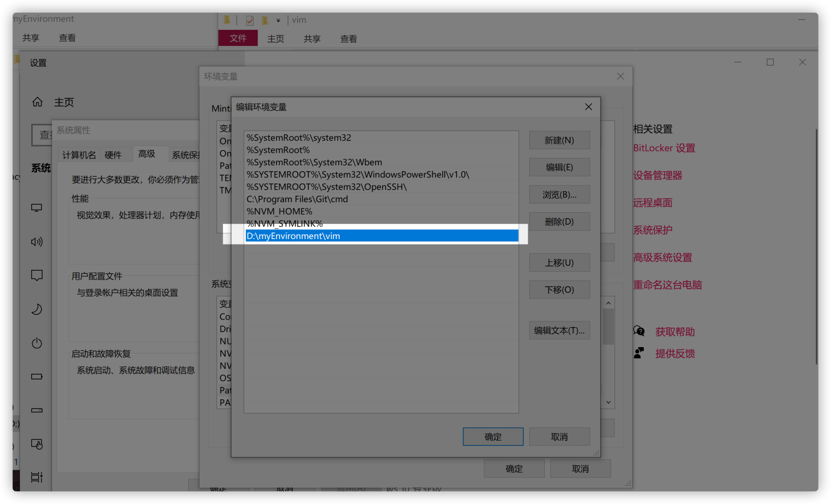Select the %SystemRoot% path entry
This screenshot has width=831, height=504.
pos(381,150)
